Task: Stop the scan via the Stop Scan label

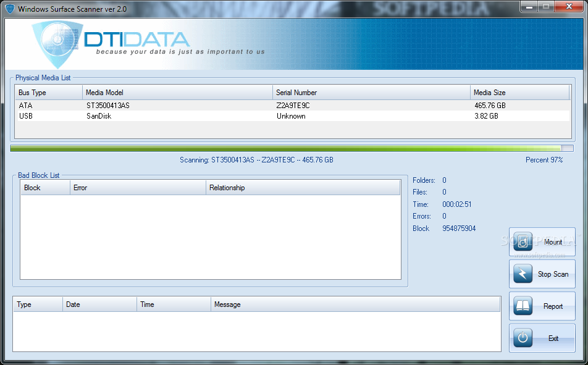Action: coord(553,274)
